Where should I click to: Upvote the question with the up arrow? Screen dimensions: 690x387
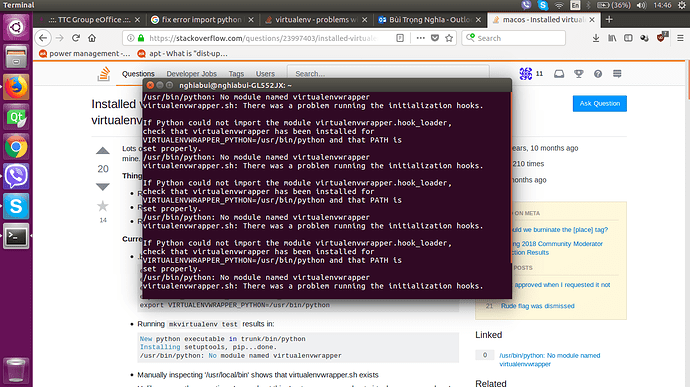tap(103, 151)
